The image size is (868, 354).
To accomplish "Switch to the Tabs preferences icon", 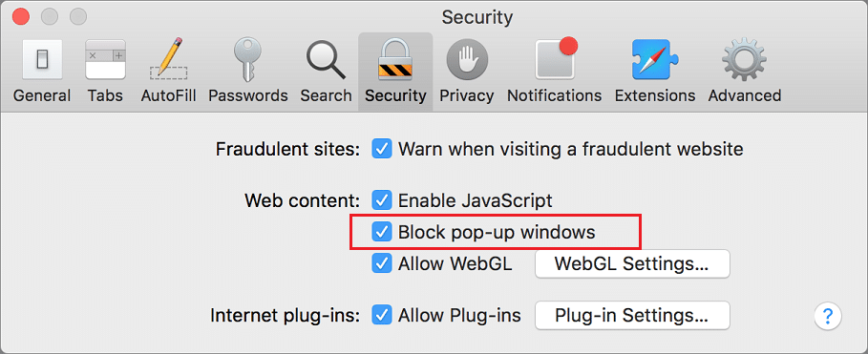I will (105, 72).
